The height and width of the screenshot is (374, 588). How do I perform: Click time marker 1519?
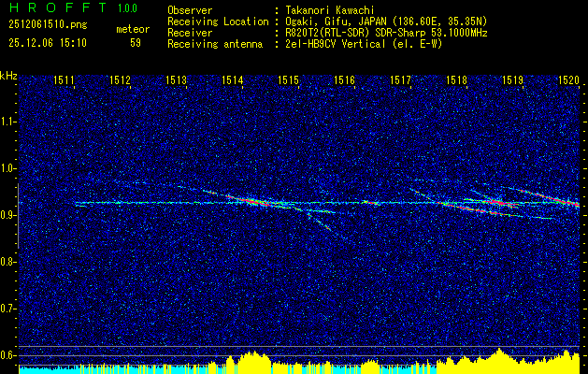512,79
